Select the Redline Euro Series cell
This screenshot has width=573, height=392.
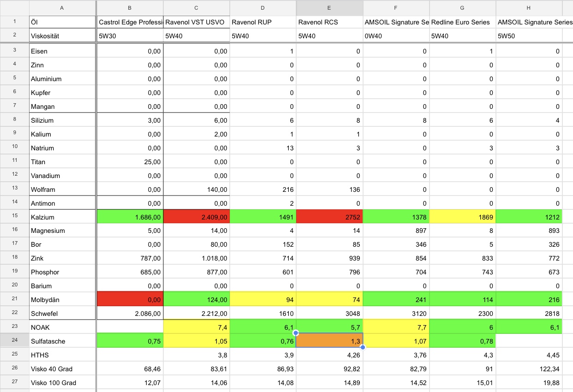tap(463, 22)
